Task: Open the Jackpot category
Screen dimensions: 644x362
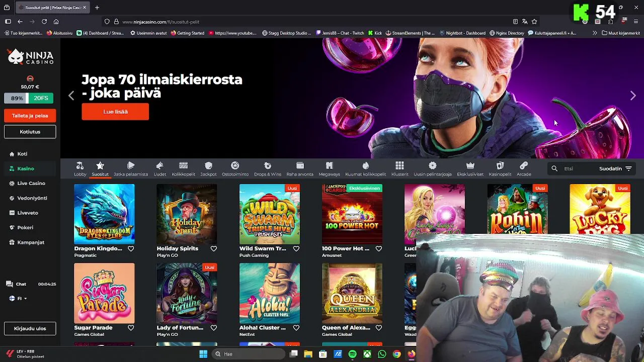Action: pyautogui.click(x=208, y=169)
